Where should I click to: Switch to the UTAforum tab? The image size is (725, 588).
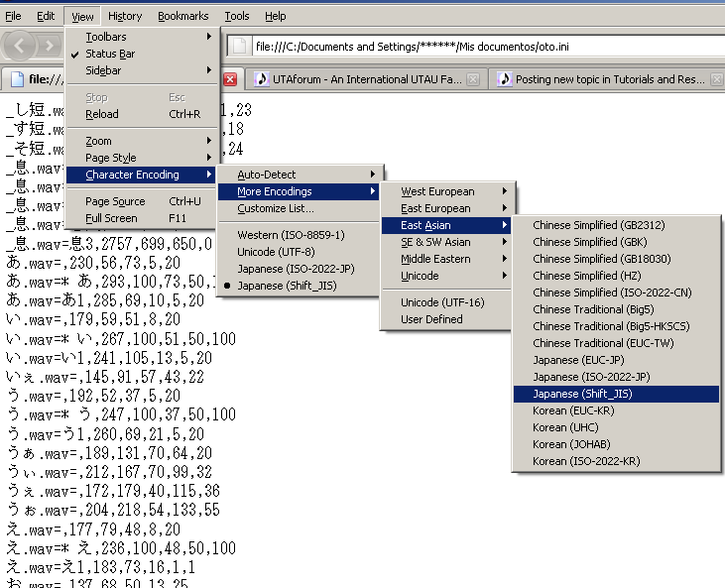(365, 79)
